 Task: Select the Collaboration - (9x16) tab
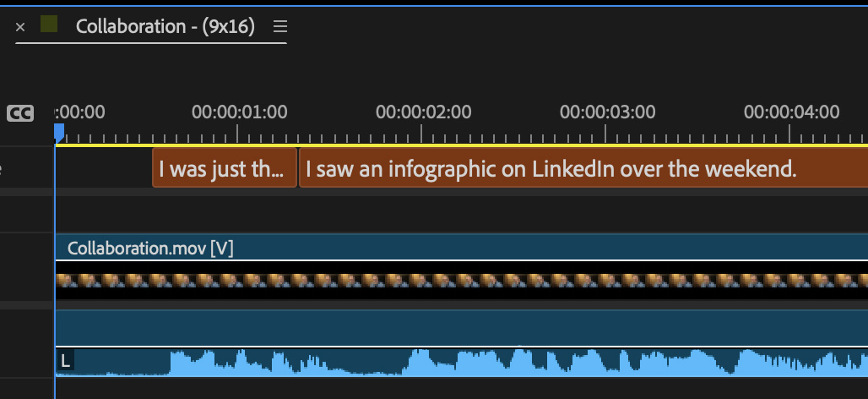point(165,26)
